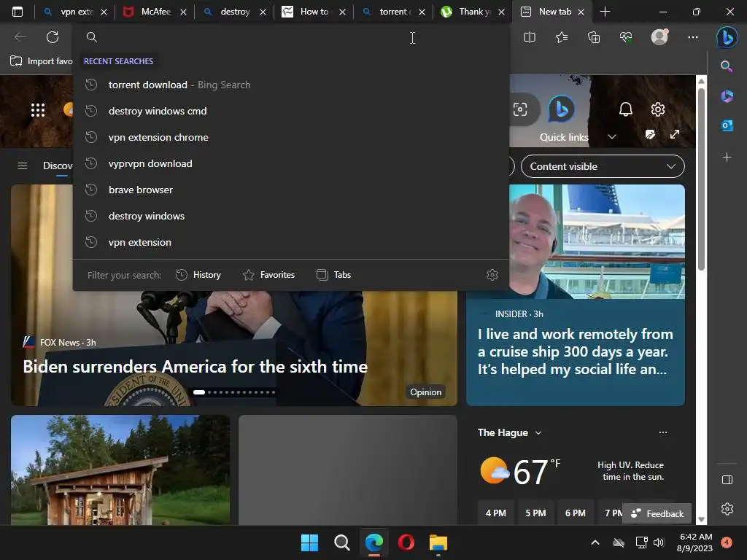Open the feed hamburger menu
The width and height of the screenshot is (747, 560).
[x=23, y=166]
